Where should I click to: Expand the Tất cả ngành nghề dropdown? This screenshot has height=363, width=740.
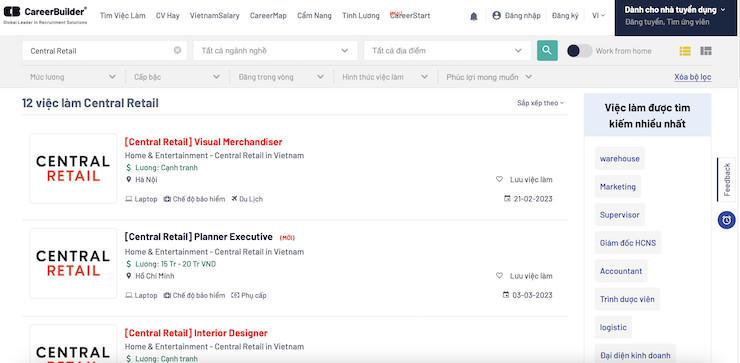coord(275,51)
